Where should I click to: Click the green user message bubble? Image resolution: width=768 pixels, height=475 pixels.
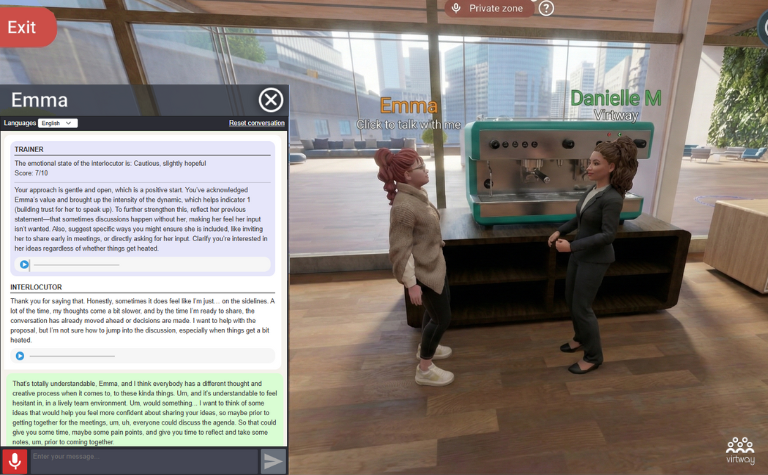tap(145, 410)
